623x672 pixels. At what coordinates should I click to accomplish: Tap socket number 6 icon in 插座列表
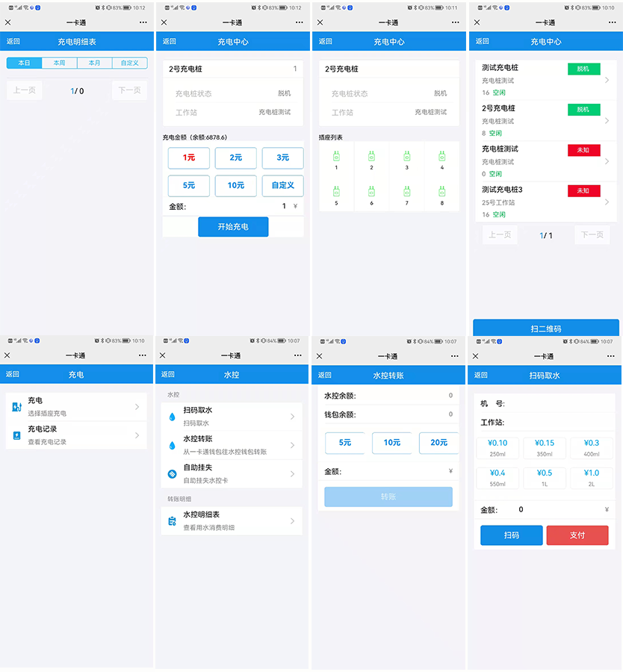(x=371, y=193)
